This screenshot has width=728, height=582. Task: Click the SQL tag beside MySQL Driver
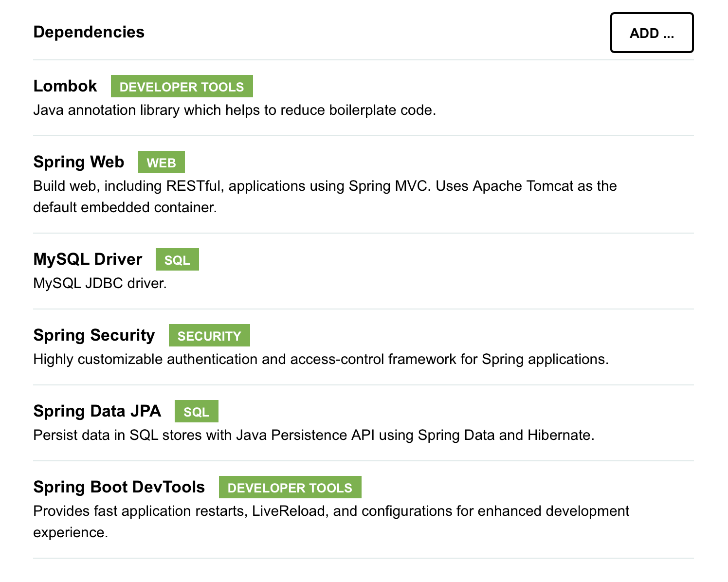(177, 259)
